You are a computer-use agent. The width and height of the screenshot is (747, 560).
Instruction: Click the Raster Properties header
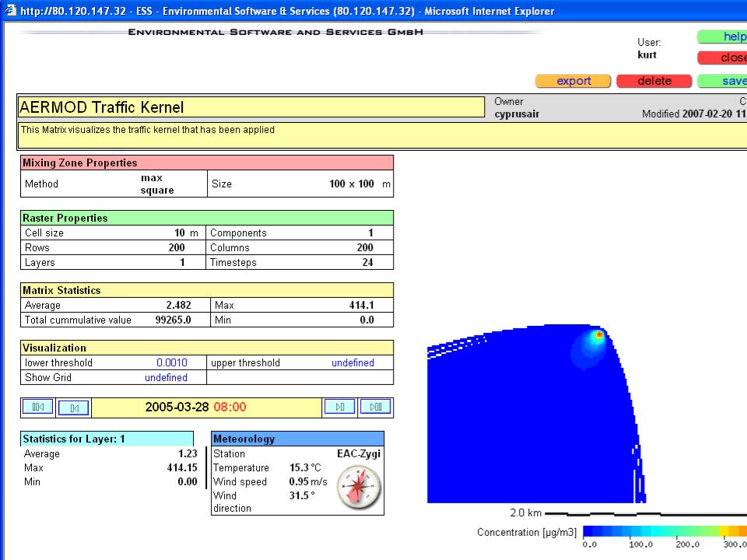[x=207, y=218]
